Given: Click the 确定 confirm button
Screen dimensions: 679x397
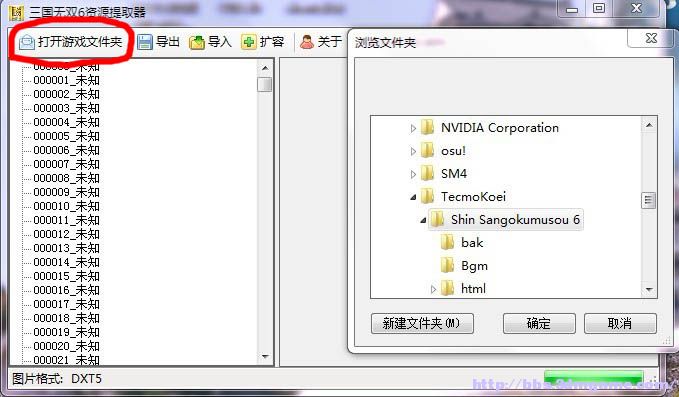Looking at the screenshot, I should 539,323.
